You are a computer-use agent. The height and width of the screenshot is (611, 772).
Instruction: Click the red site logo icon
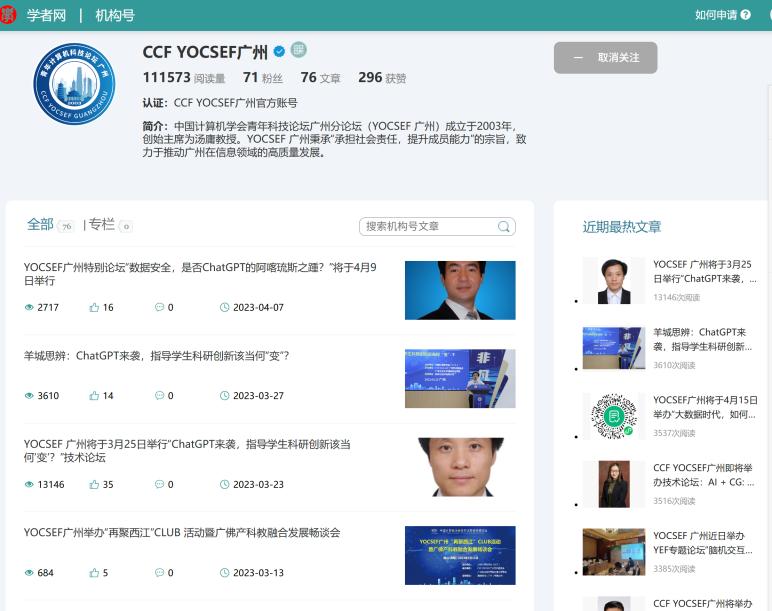[8, 15]
